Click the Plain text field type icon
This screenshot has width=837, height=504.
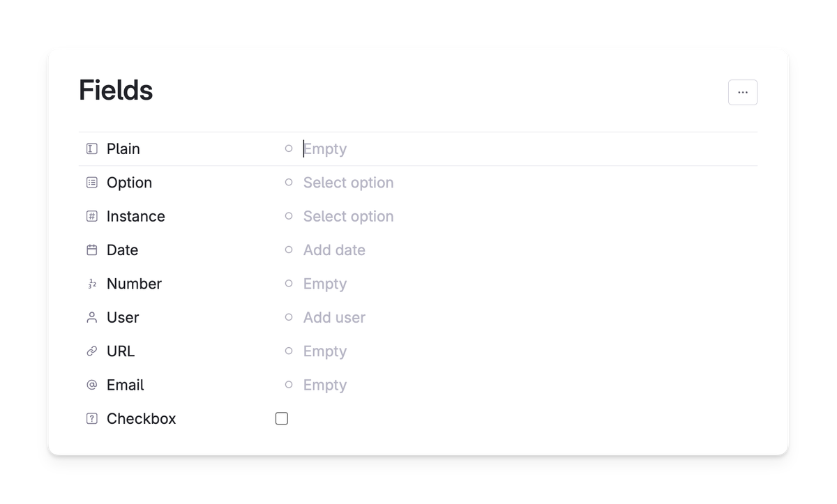point(91,149)
